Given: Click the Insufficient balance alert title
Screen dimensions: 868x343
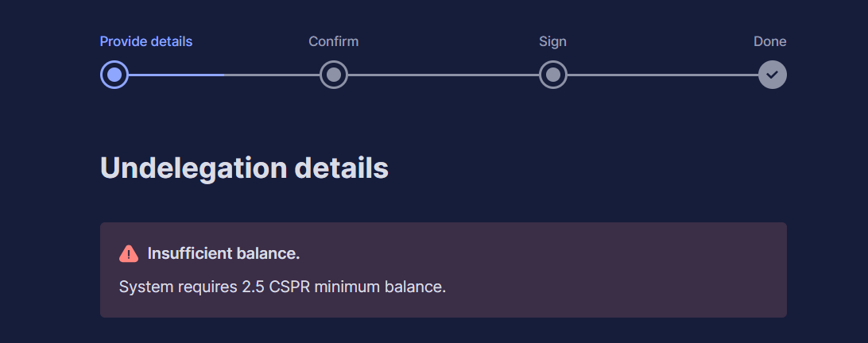Looking at the screenshot, I should tap(223, 253).
